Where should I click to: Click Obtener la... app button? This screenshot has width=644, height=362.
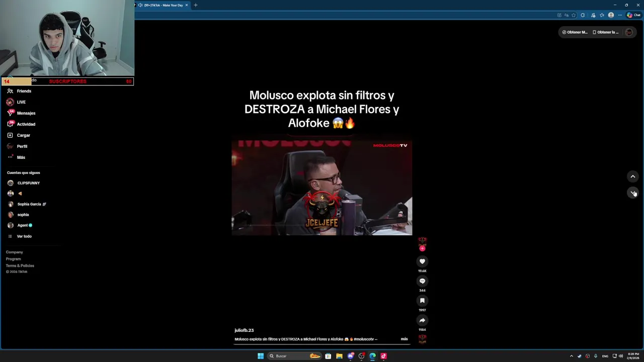605,32
